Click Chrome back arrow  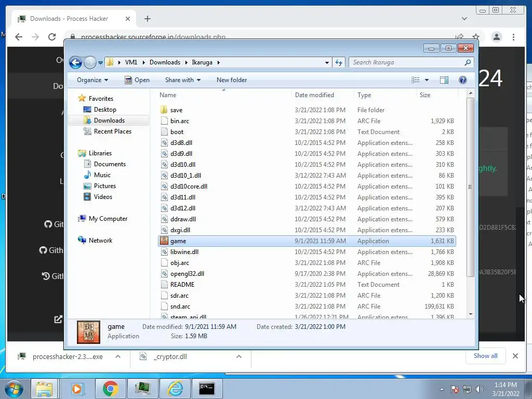pyautogui.click(x=19, y=37)
